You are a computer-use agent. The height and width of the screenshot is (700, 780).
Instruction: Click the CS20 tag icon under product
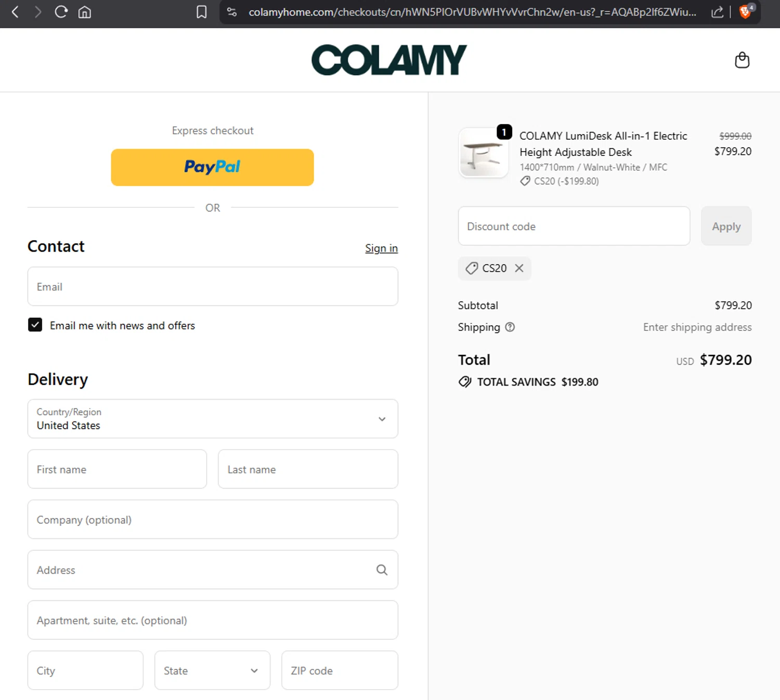click(525, 181)
